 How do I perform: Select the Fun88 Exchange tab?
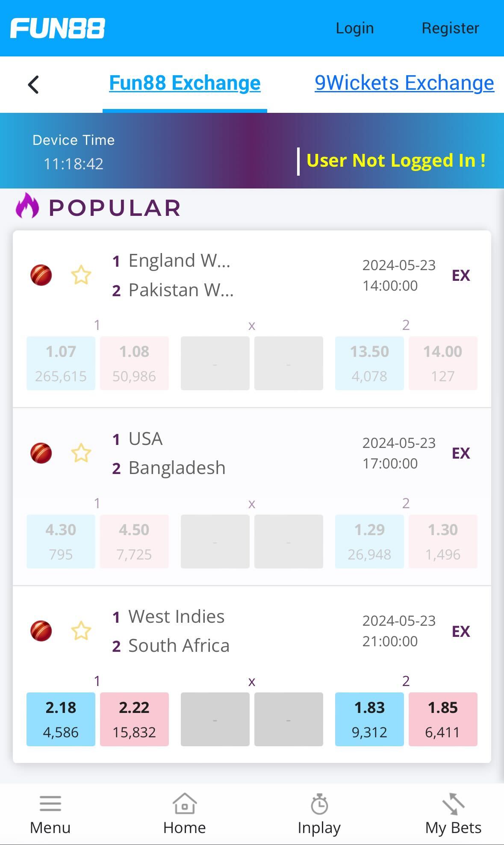pos(185,83)
